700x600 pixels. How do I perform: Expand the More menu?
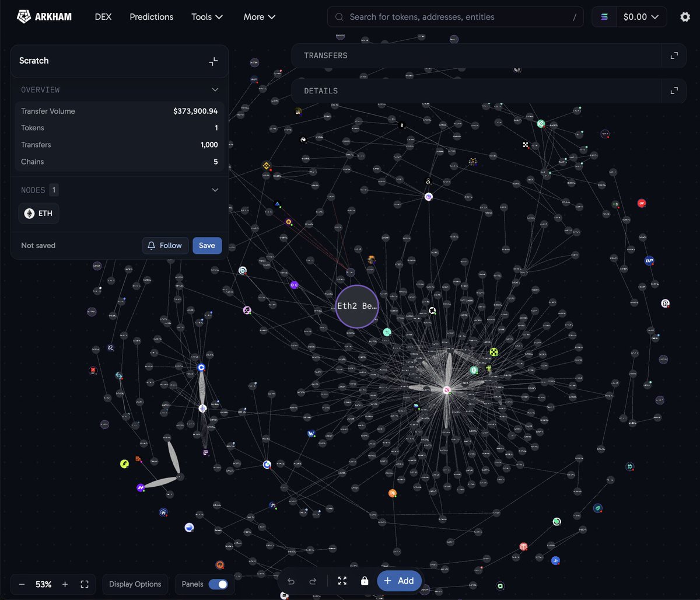[x=260, y=17]
